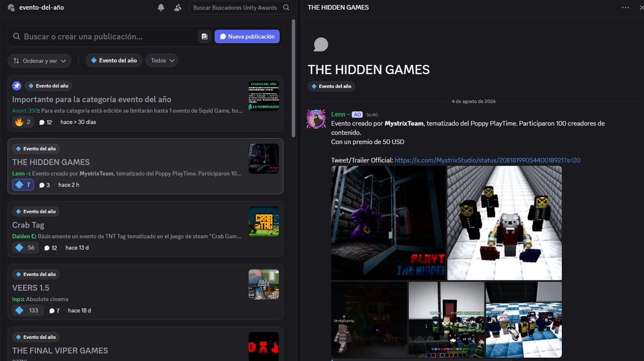Screen dimensions: 644x361
Task: Open the VEERS 1.5 post
Action: pos(145,292)
